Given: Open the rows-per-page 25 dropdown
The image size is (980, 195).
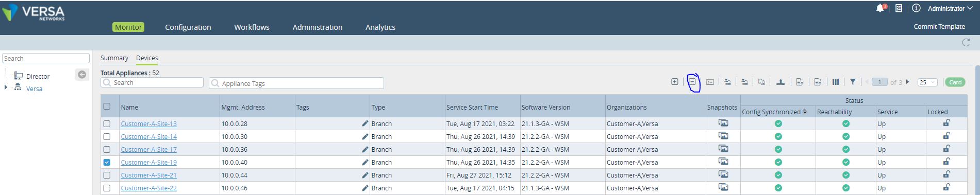Looking at the screenshot, I should (x=927, y=82).
